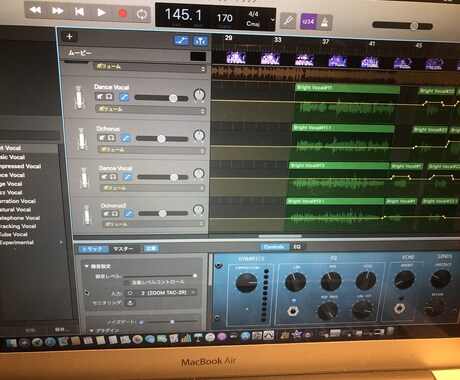Switch to the Controls tab
460x380 pixels.
point(274,247)
